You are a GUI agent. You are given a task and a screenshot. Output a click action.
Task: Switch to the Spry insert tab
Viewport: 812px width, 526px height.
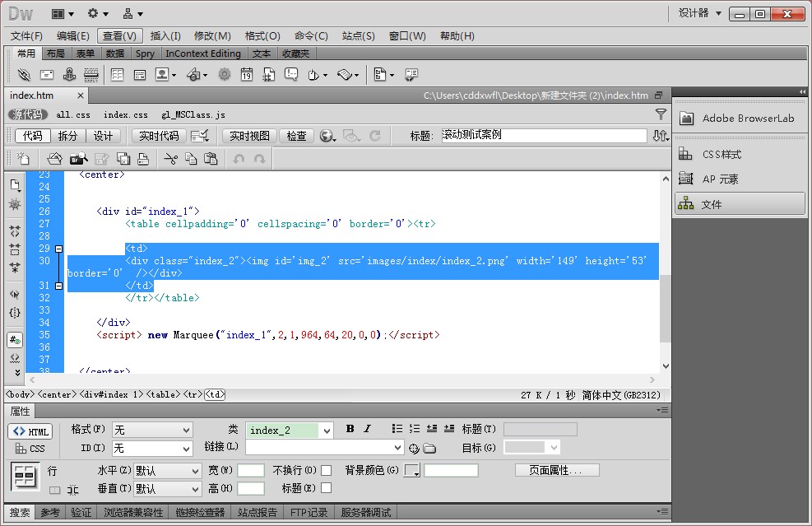pyautogui.click(x=145, y=54)
